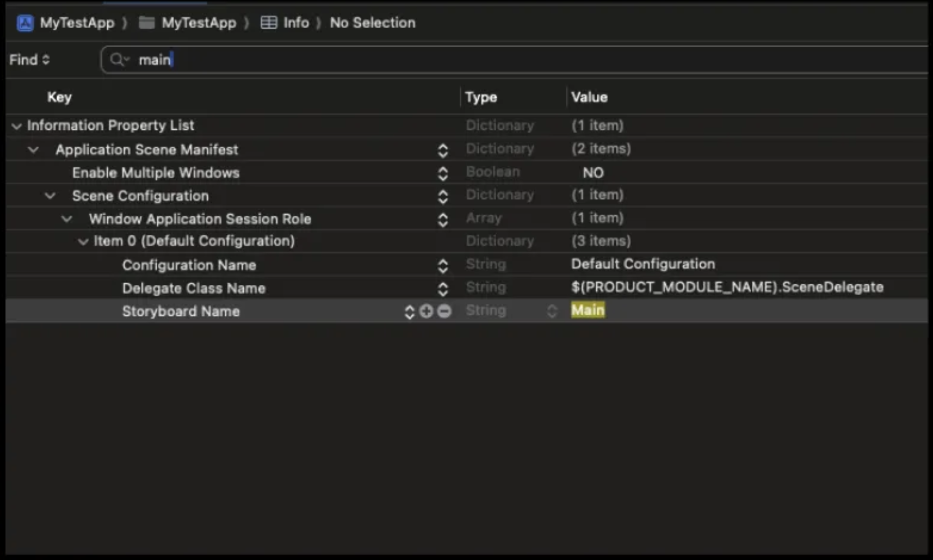Viewport: 933px width, 560px height.
Task: Collapse Window Application Session Role row
Action: pyautogui.click(x=67, y=219)
